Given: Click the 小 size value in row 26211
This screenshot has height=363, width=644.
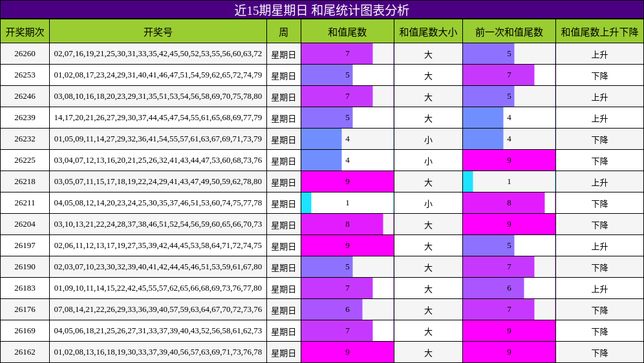Looking at the screenshot, I should coord(429,204).
